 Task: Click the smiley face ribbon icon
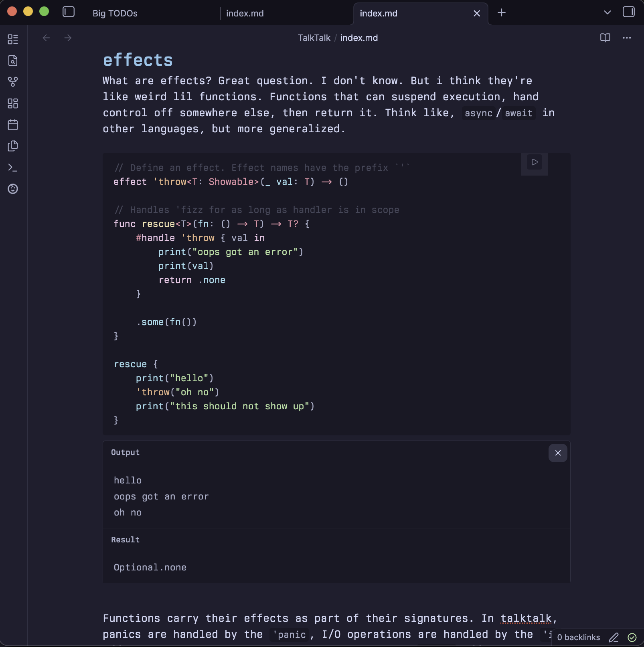pos(13,189)
